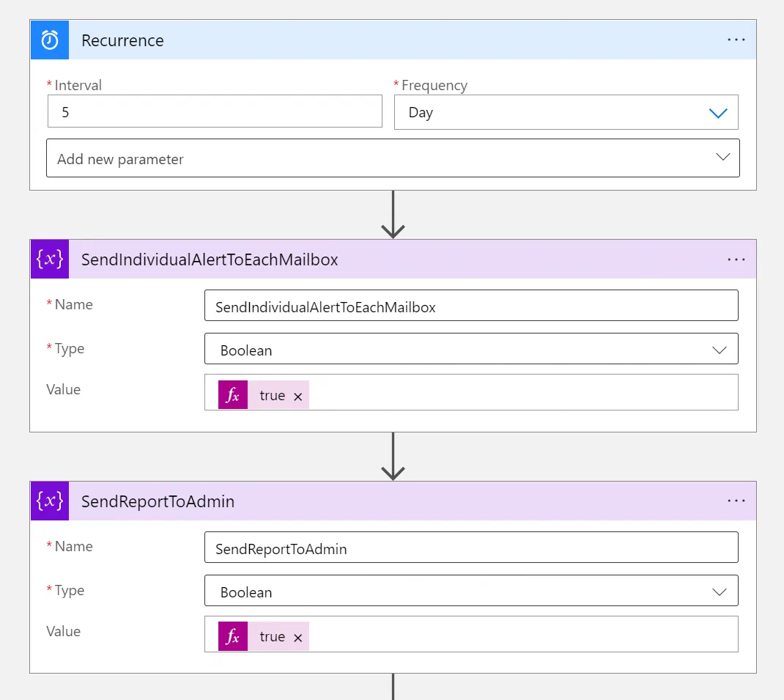Collapse the SendReportToAdmin card via its title

point(158,501)
